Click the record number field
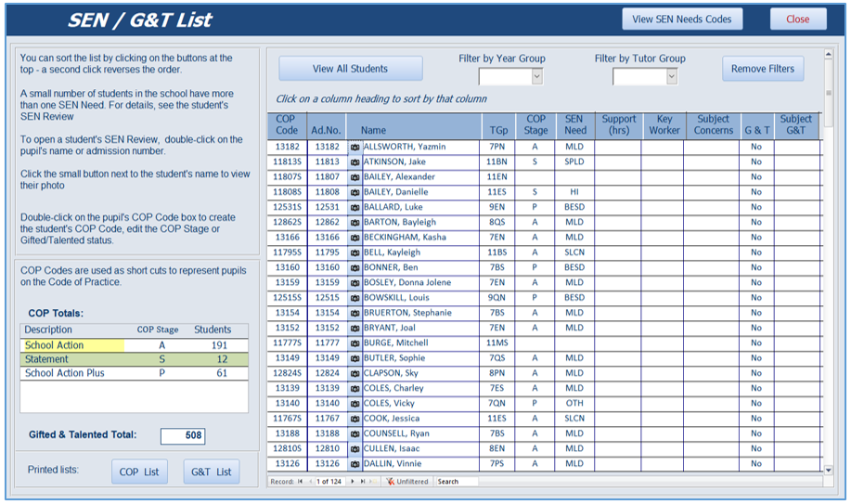 pyautogui.click(x=329, y=482)
